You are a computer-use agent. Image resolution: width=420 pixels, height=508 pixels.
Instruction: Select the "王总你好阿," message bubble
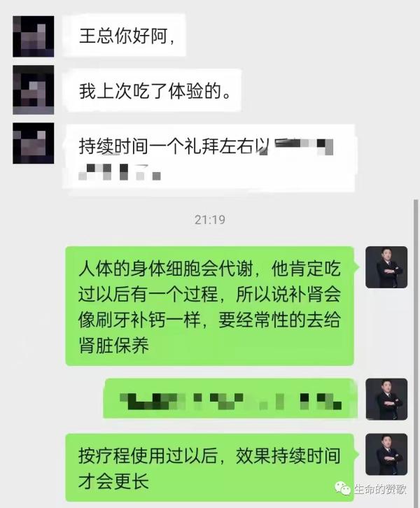pyautogui.click(x=124, y=35)
